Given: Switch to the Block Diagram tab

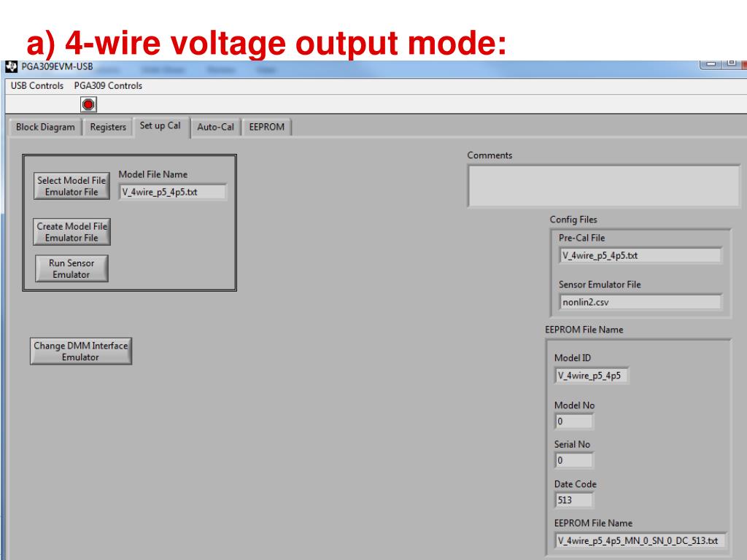Looking at the screenshot, I should pos(45,127).
